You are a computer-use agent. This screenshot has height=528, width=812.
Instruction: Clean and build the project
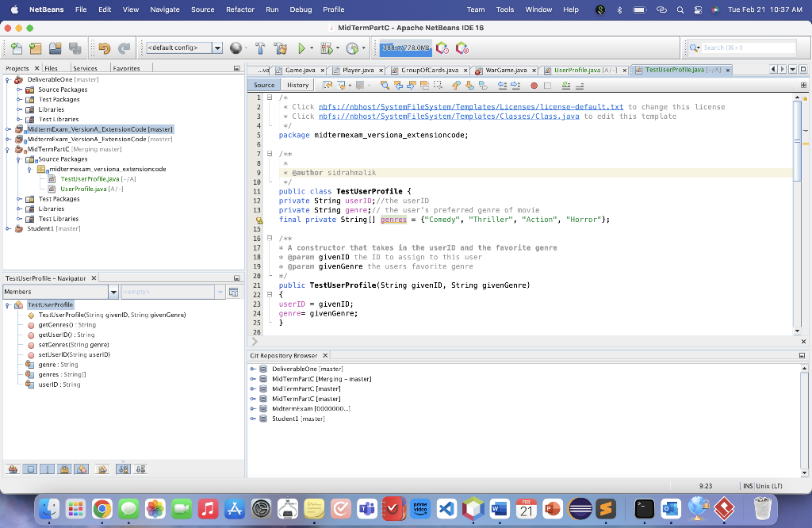281,48
